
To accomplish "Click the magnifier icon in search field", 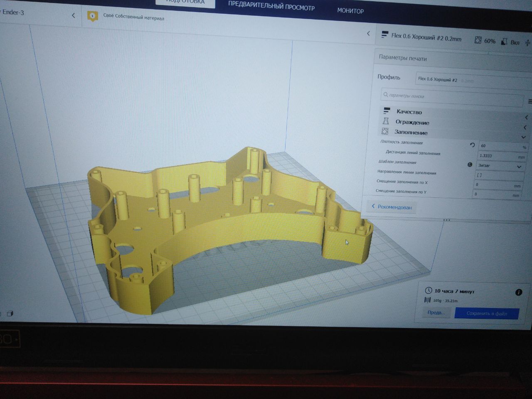I will 385,95.
